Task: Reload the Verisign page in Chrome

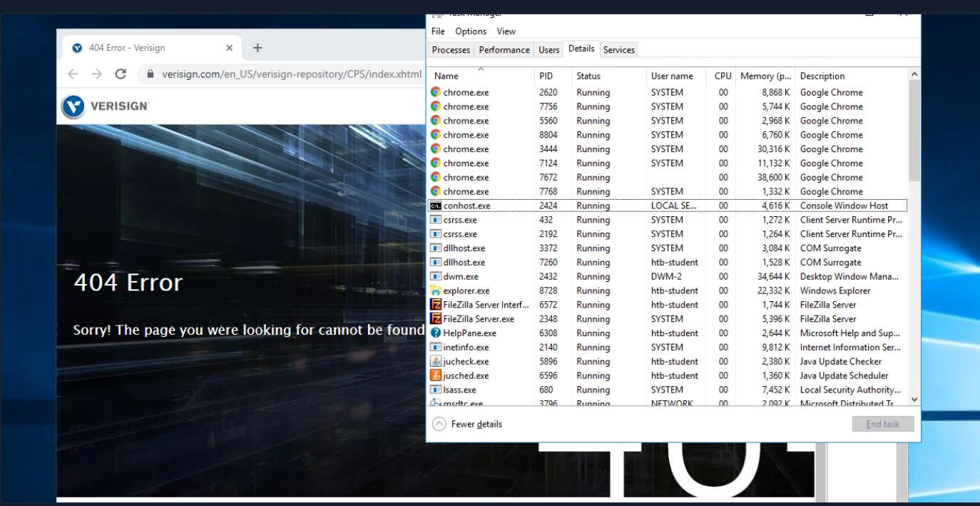Action: [121, 74]
